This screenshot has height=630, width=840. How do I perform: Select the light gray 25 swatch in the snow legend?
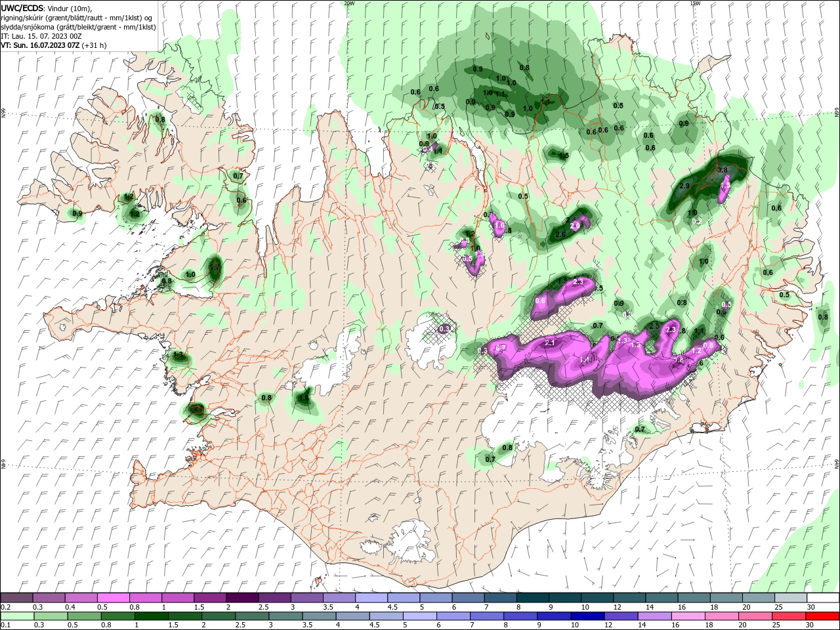point(790,598)
